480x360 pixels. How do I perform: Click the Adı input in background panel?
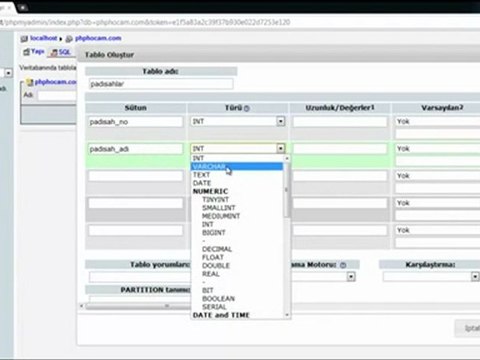pyautogui.click(x=57, y=96)
